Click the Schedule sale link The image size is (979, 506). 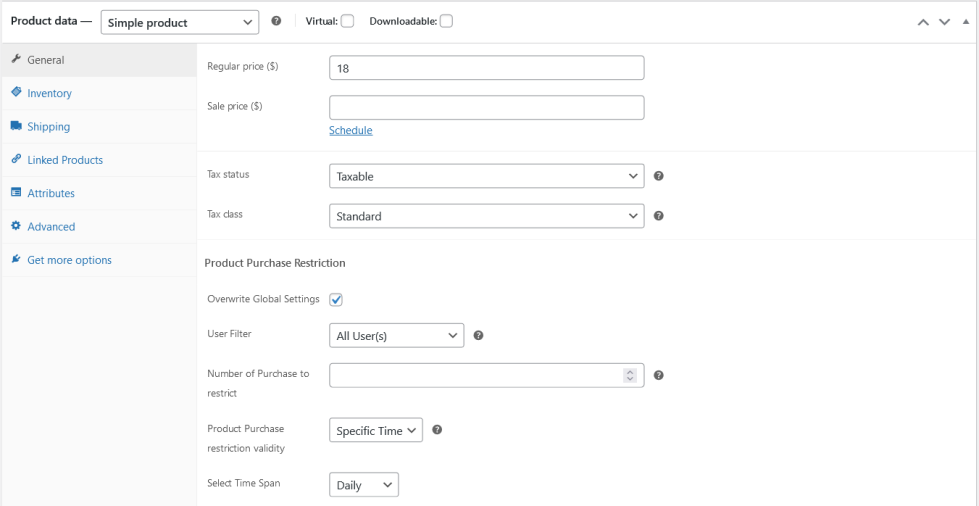coord(350,130)
